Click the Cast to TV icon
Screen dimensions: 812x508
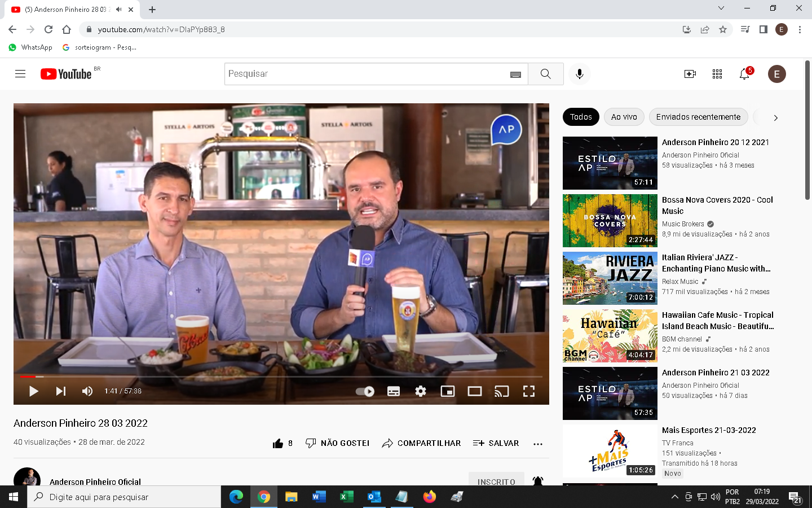point(501,391)
